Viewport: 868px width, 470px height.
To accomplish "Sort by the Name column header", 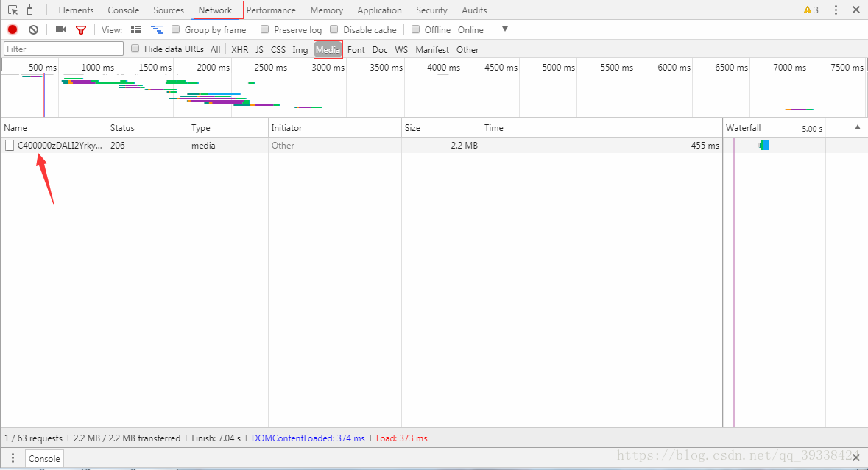I will 54,128.
